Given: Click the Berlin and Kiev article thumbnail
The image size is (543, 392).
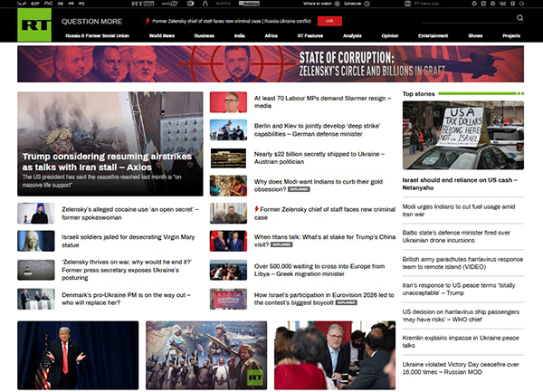Looking at the screenshot, I should tap(228, 129).
